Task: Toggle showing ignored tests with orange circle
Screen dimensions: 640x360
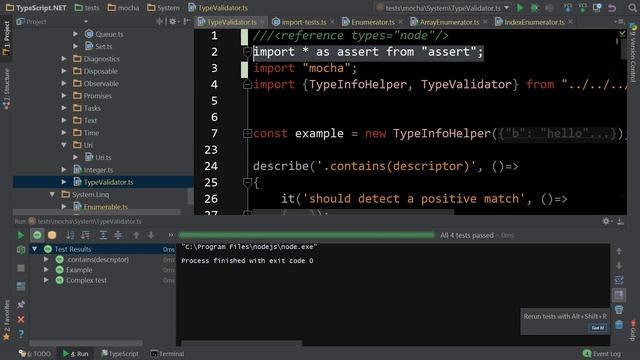Action: 52,235
